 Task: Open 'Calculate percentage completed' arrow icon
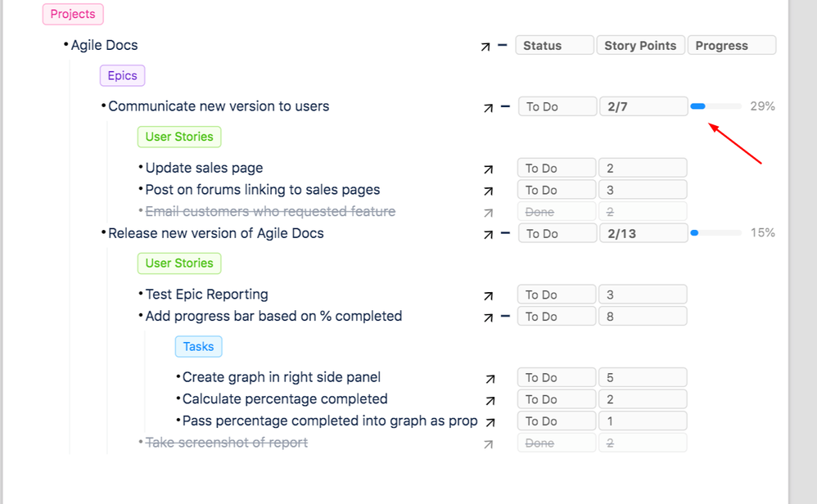[x=490, y=400]
